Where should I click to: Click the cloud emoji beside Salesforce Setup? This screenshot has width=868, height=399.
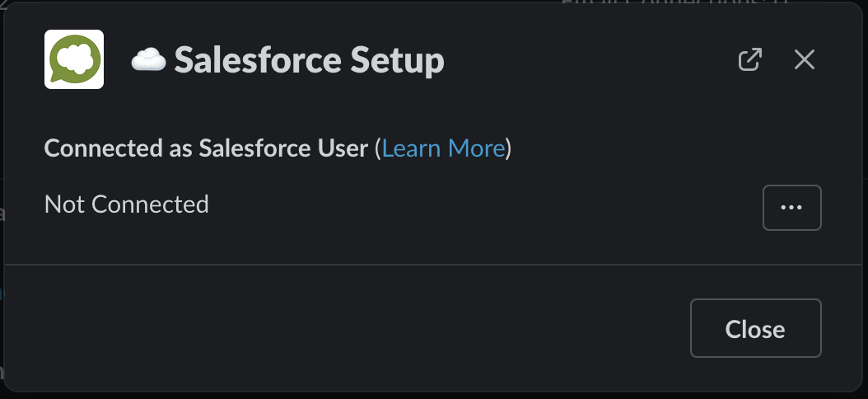[x=148, y=59]
